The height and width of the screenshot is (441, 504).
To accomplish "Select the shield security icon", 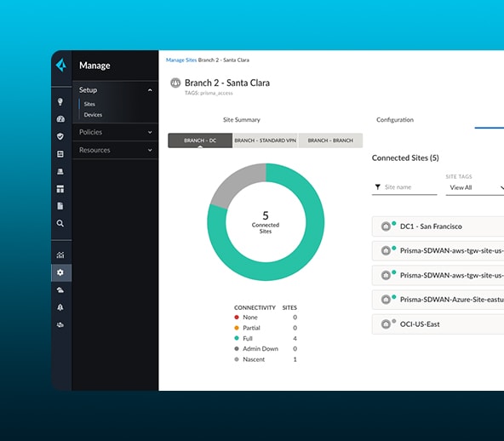I will tap(60, 136).
